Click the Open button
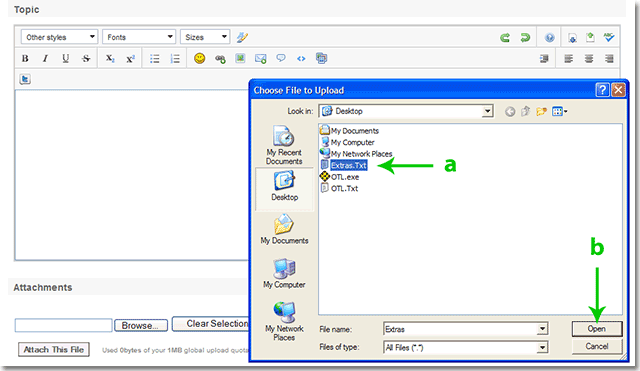640x371 pixels. pyautogui.click(x=597, y=329)
